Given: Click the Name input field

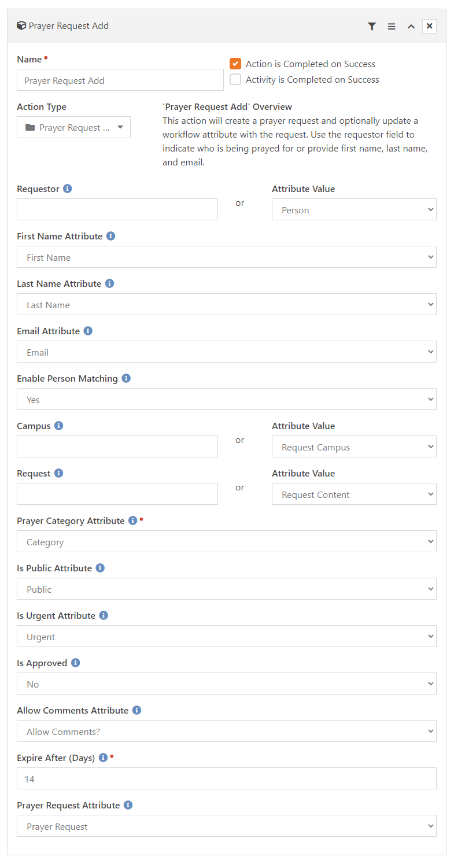Looking at the screenshot, I should tap(120, 80).
